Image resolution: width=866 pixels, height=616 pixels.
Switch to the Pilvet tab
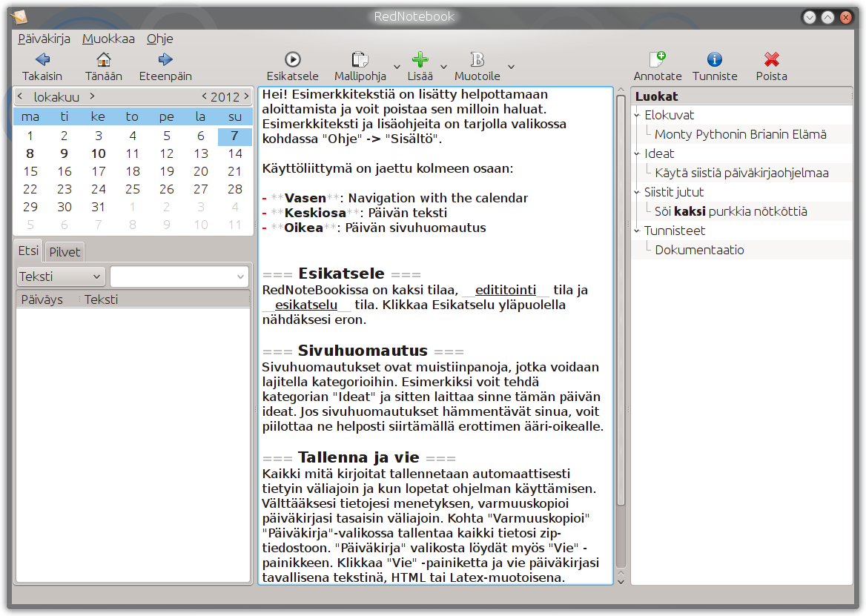click(65, 252)
